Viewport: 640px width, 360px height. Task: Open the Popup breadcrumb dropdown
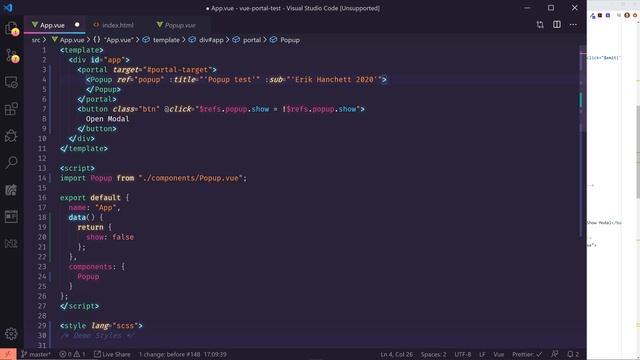pyautogui.click(x=285, y=40)
